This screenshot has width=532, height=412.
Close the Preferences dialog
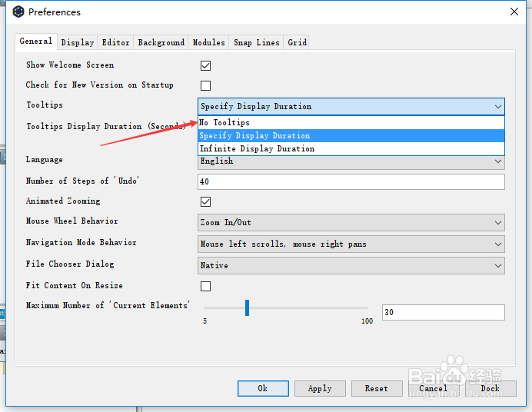(514, 12)
